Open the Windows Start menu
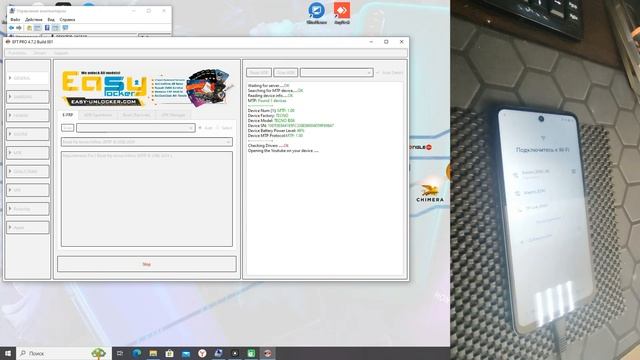The height and width of the screenshot is (360, 640). pos(8,353)
